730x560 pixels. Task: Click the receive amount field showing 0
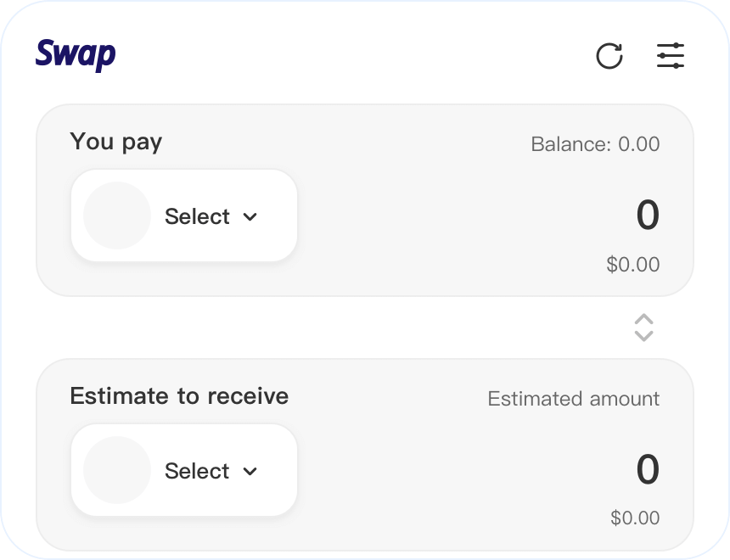pyautogui.click(x=647, y=470)
